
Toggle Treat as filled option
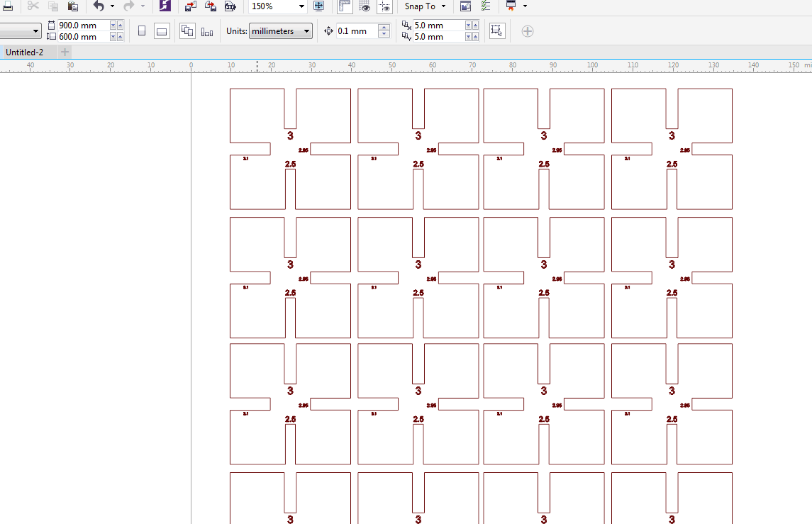pos(497,30)
